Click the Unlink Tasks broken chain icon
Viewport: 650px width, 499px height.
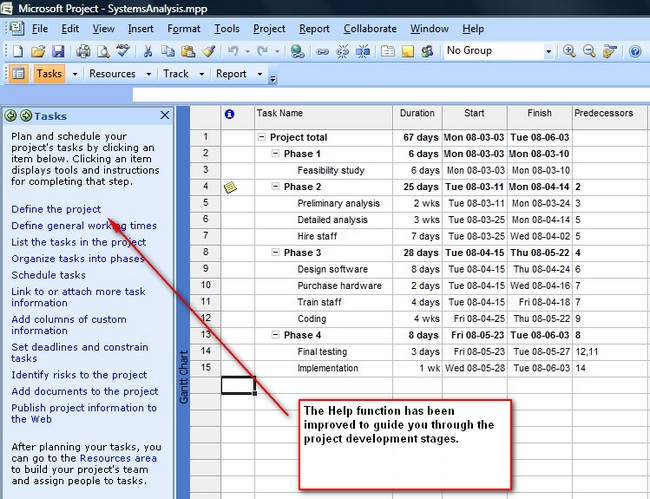point(342,51)
